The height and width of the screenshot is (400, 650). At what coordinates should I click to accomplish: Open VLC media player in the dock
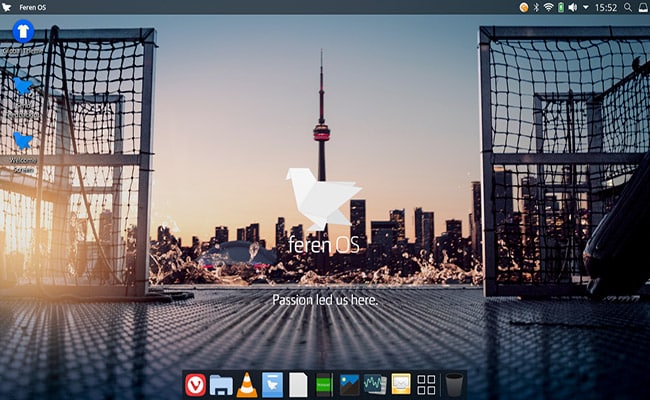click(247, 384)
